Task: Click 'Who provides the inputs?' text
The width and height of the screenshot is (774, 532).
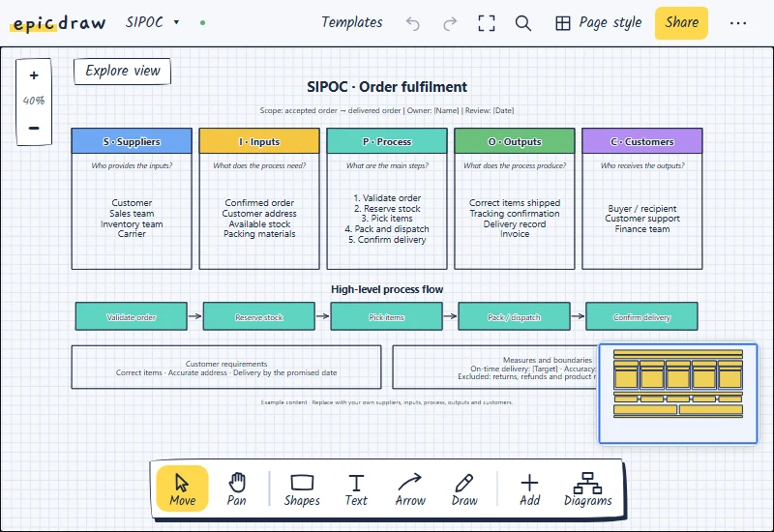Action: point(132,165)
